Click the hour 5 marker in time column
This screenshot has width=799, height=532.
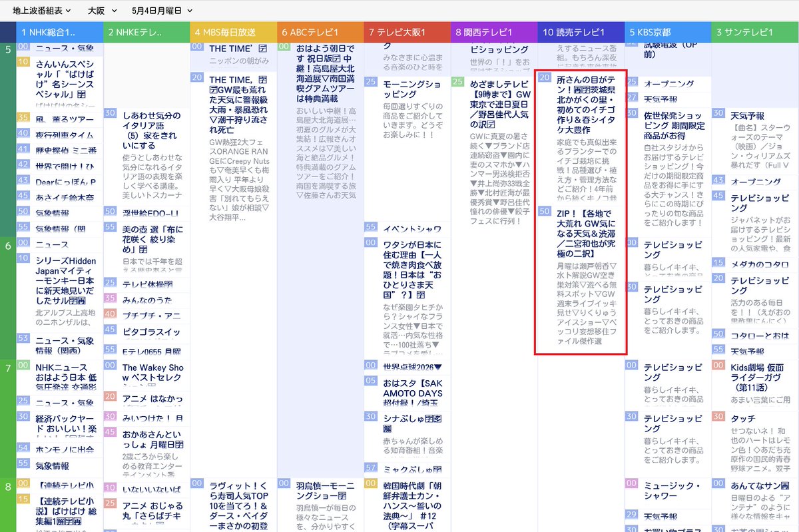tap(8, 49)
